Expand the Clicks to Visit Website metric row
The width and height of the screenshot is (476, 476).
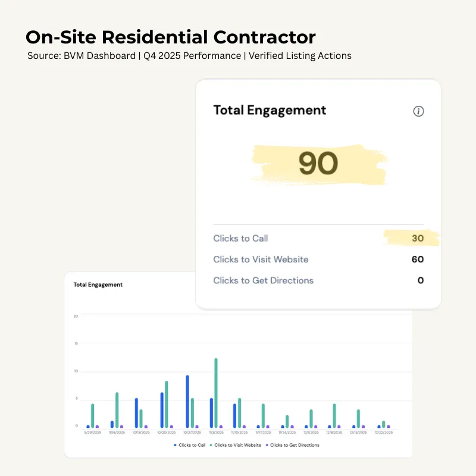pyautogui.click(x=261, y=259)
